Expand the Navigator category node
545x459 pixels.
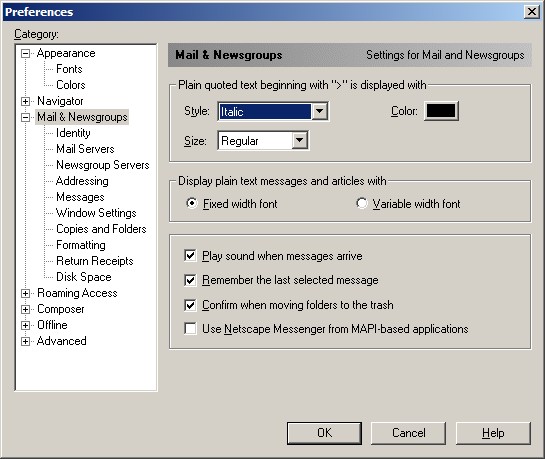point(25,101)
